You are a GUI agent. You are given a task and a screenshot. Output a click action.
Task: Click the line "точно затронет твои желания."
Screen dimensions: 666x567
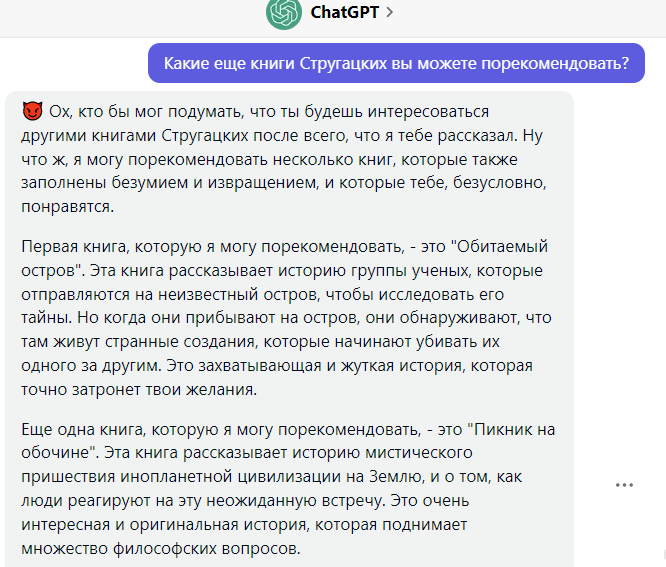pyautogui.click(x=139, y=389)
